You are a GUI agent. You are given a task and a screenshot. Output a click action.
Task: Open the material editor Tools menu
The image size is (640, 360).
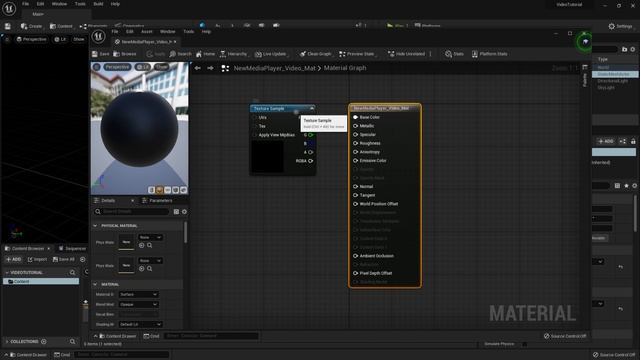point(189,31)
